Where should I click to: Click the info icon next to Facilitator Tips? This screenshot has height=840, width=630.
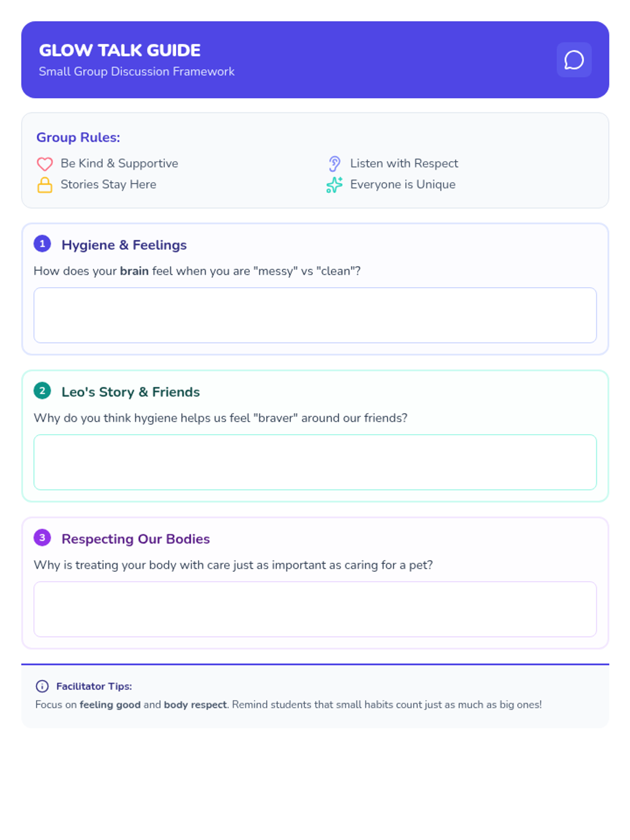(x=42, y=686)
